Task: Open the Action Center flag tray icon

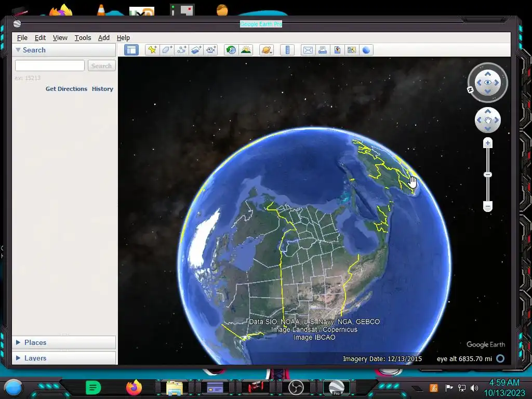Action: [x=449, y=388]
